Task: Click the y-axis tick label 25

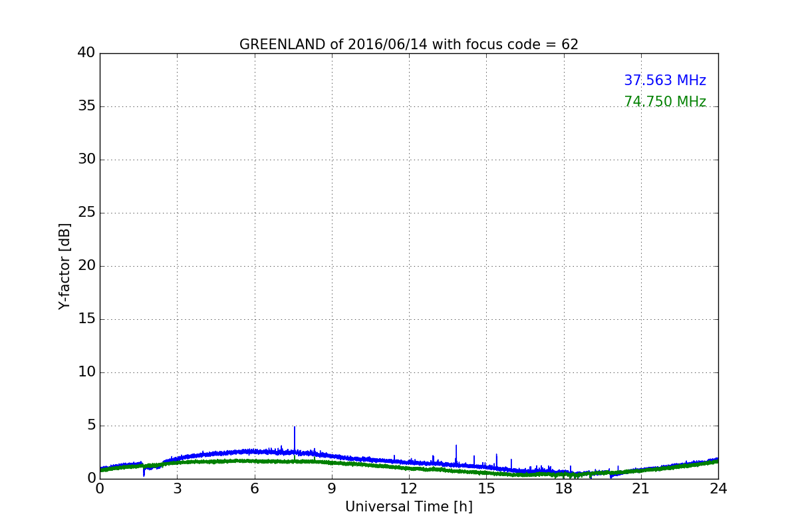Action: click(x=86, y=213)
